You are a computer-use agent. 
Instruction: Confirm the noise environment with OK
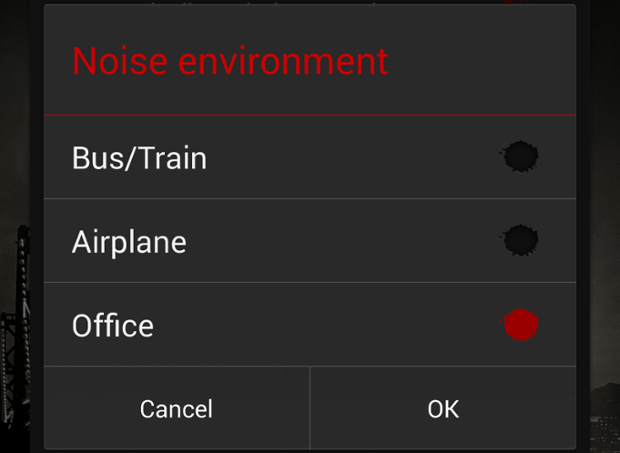pos(443,408)
